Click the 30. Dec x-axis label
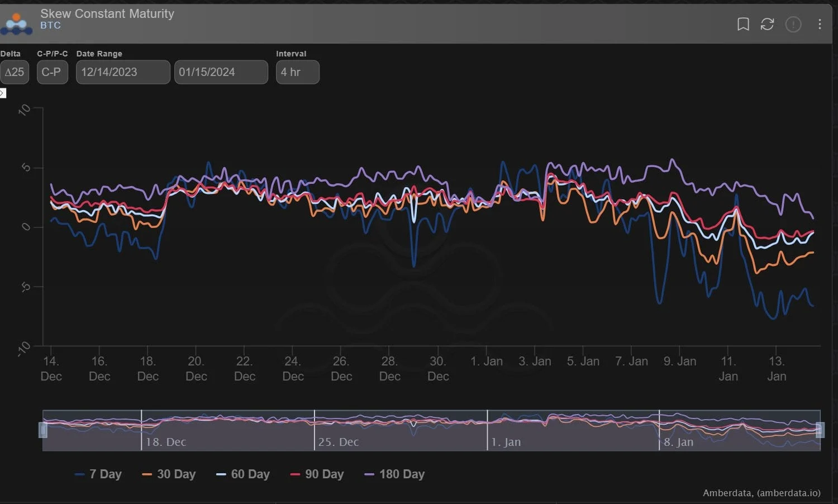Image resolution: width=838 pixels, height=504 pixels. (438, 369)
